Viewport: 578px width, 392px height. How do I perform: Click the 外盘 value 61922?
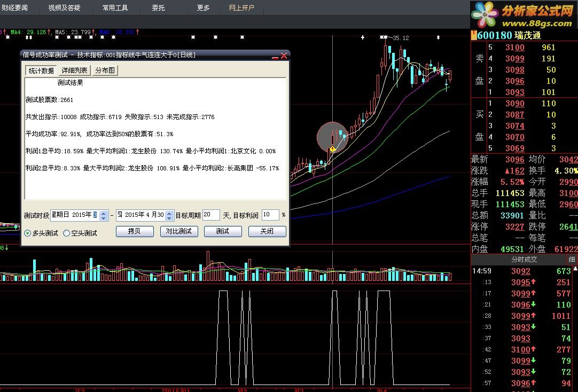tap(566, 249)
